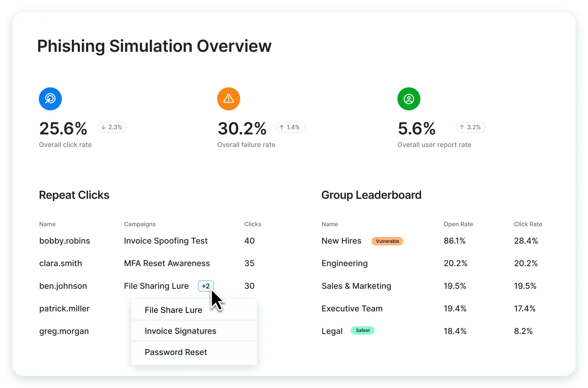Click the Phishing Simulation Overview title

154,46
